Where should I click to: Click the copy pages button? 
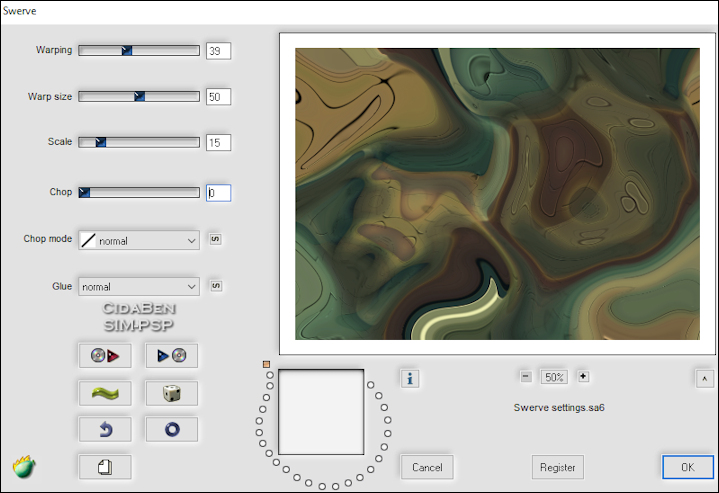point(104,466)
